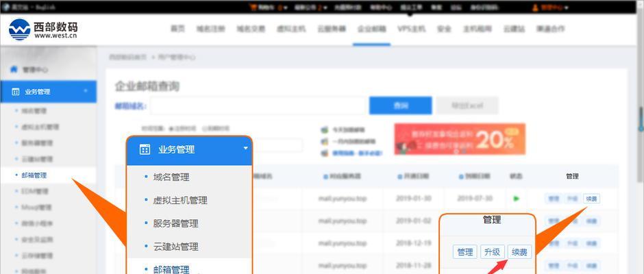Open 域名注册 in the main navigation
Image resolution: width=644 pixels, height=274 pixels.
coord(211,29)
